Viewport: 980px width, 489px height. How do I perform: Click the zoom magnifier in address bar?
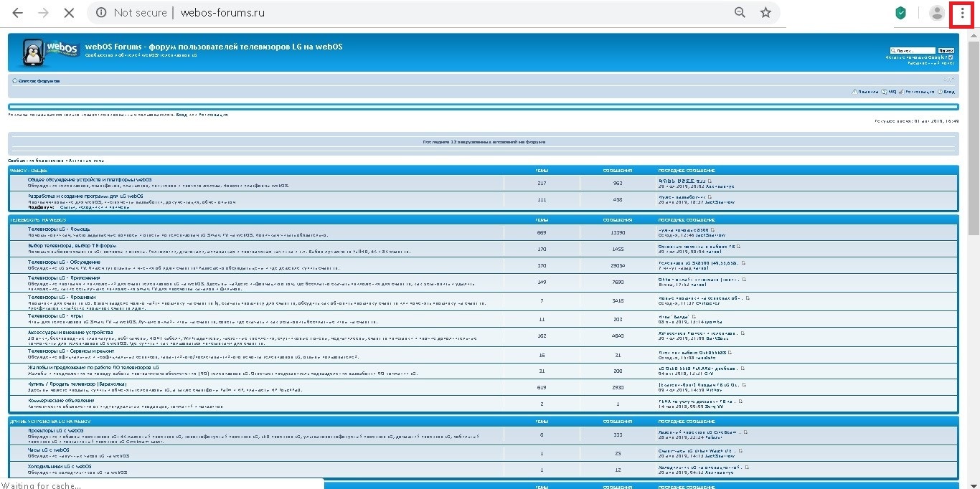coord(740,13)
